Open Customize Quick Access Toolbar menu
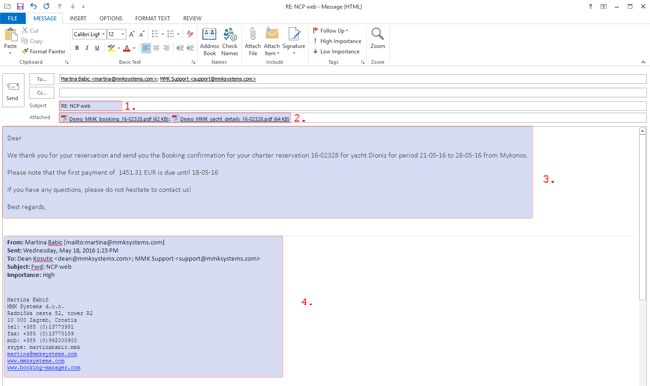 (83, 6)
